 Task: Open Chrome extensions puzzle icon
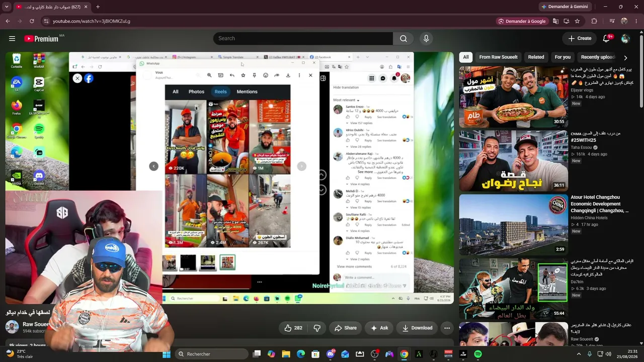tap(594, 21)
